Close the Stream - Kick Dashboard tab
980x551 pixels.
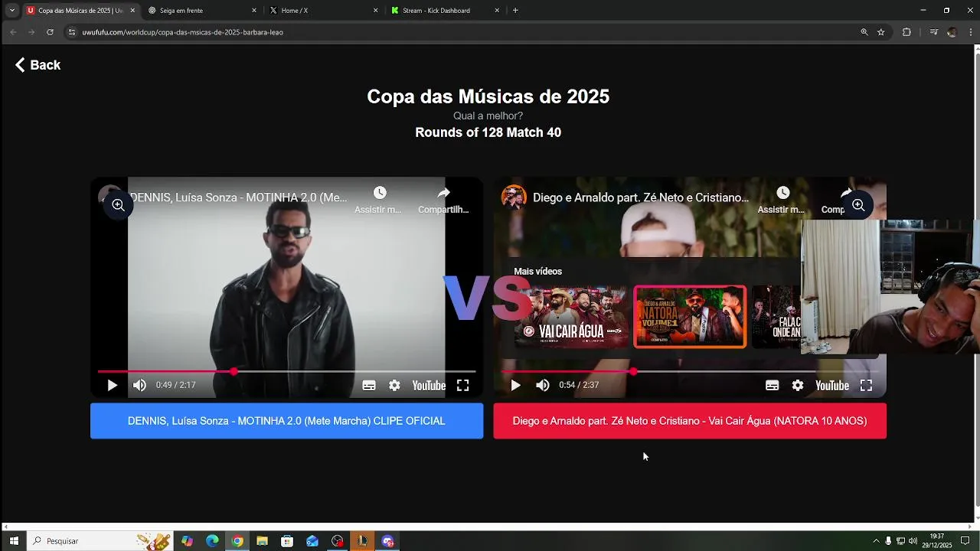pyautogui.click(x=497, y=11)
